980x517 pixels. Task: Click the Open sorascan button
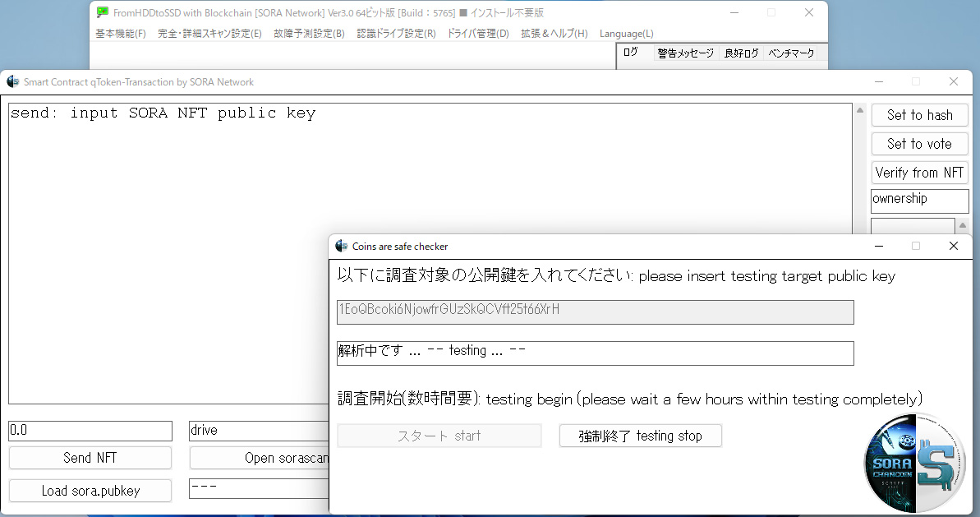(x=260, y=458)
